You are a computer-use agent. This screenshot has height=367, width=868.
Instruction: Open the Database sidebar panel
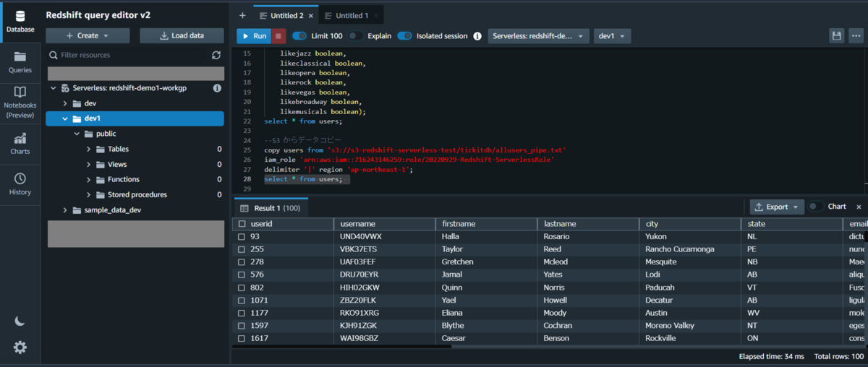pyautogui.click(x=20, y=22)
